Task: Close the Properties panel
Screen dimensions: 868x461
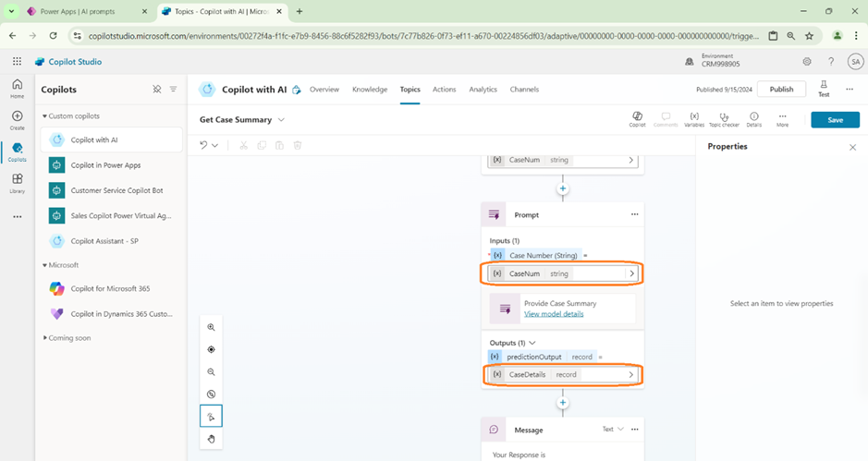Action: click(x=852, y=147)
